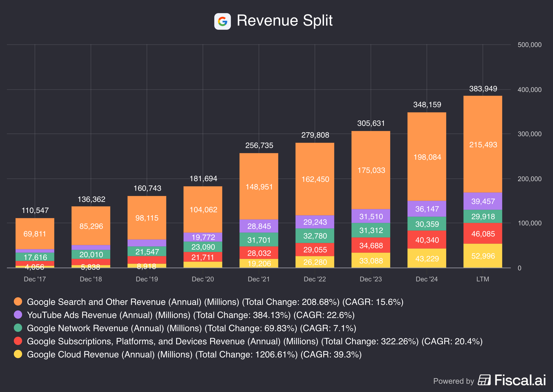Click the LTM x-axis label

(x=482, y=279)
